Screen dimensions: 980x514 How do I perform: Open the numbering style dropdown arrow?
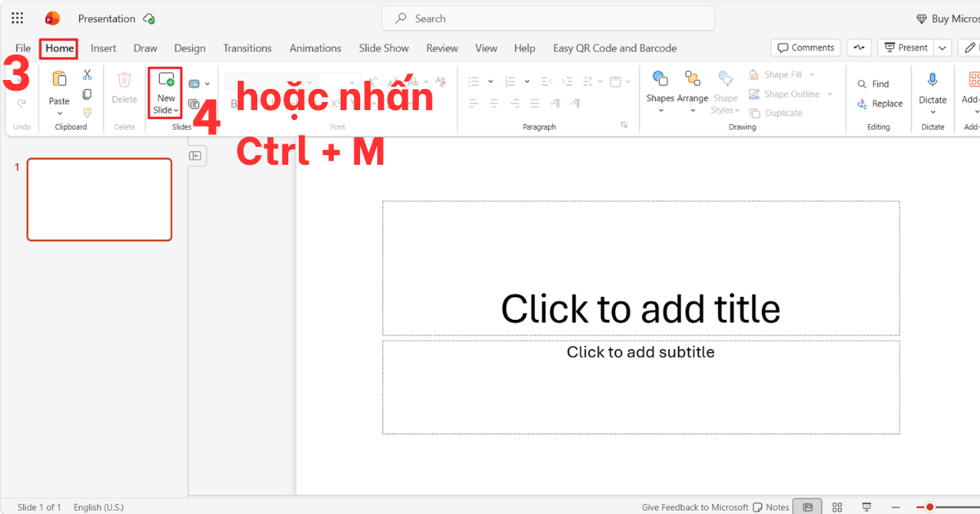click(527, 82)
